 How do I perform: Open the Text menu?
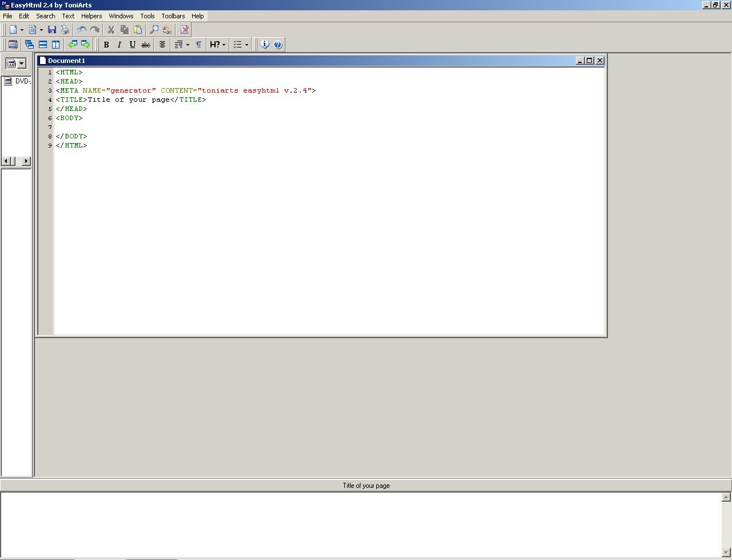[x=68, y=16]
